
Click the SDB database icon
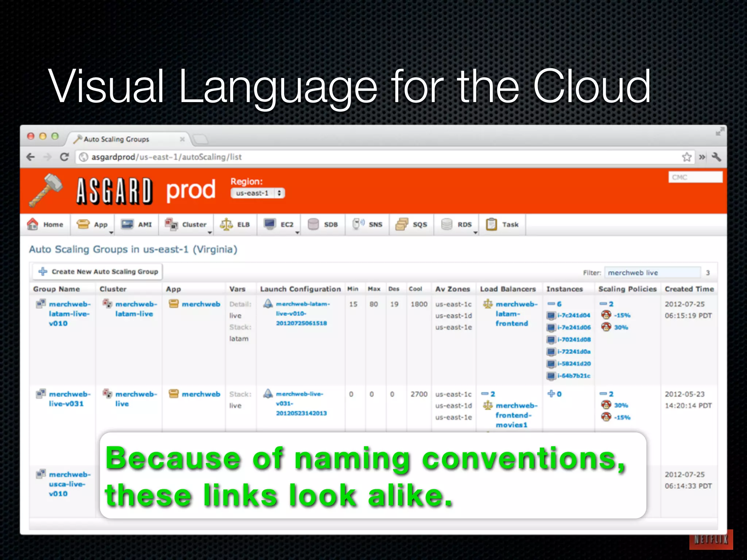313,224
